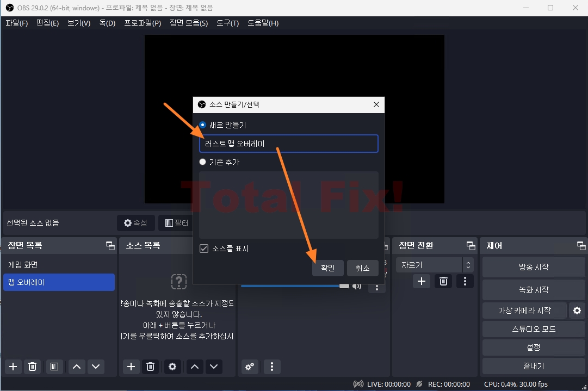
Task: Click the 끝내기 button
Action: [533, 366]
